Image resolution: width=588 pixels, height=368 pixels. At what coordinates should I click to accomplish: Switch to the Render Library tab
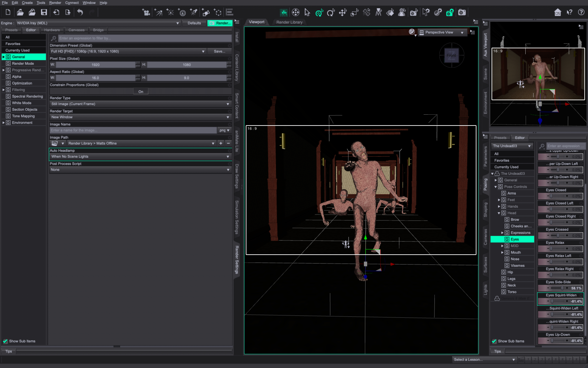[x=289, y=22]
